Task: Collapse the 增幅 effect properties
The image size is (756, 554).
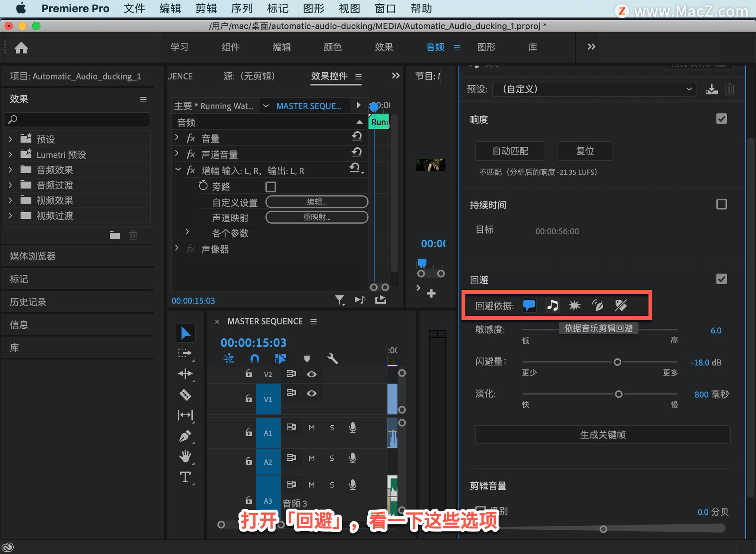Action: tap(178, 170)
